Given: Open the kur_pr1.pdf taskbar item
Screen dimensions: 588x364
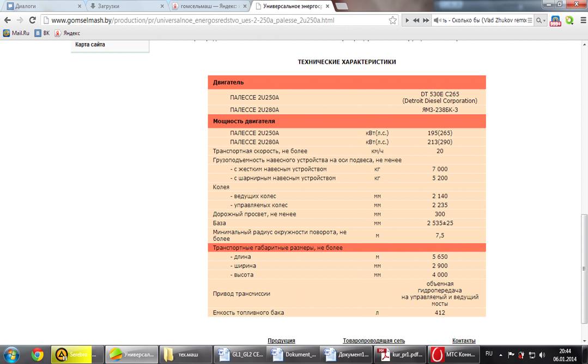Looking at the screenshot, I should (401, 354).
